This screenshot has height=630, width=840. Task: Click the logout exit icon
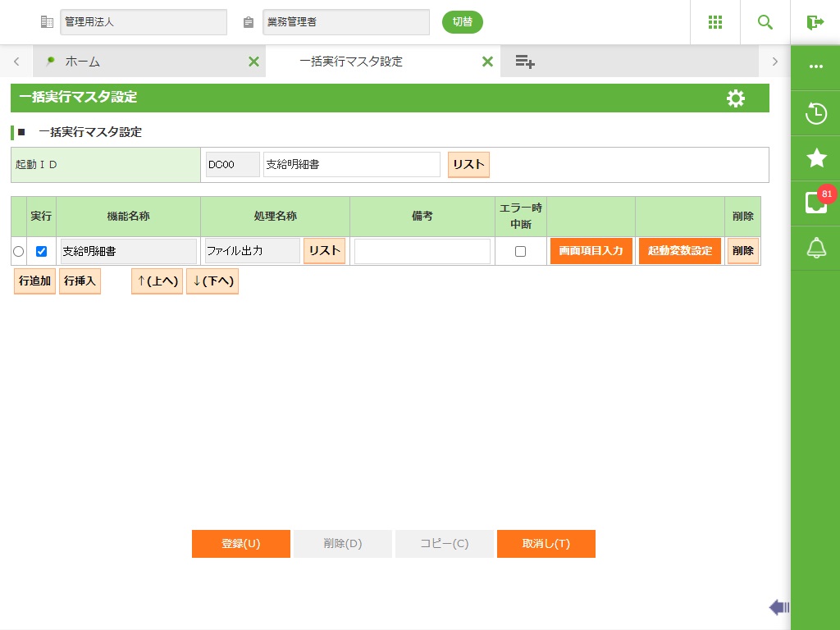815,22
